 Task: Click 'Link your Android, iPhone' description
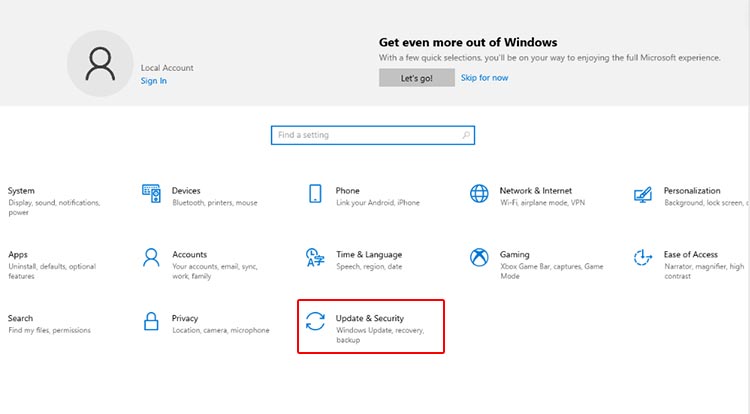tap(378, 203)
